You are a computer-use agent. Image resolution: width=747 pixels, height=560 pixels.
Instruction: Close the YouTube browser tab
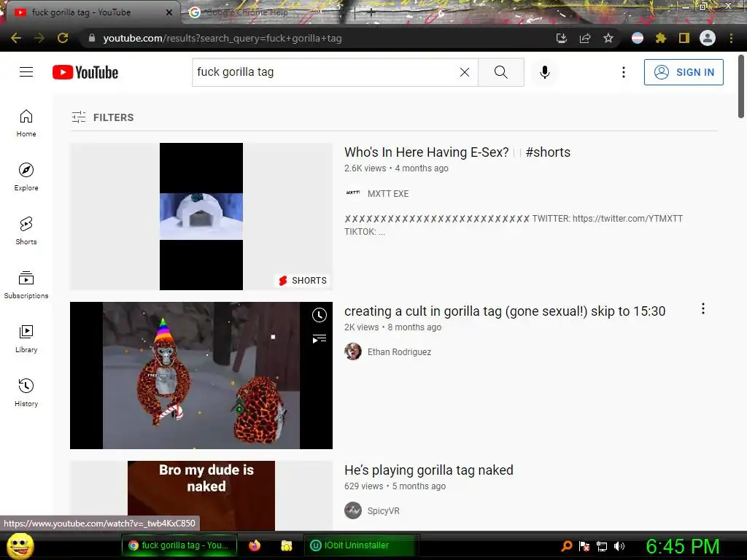pos(169,12)
